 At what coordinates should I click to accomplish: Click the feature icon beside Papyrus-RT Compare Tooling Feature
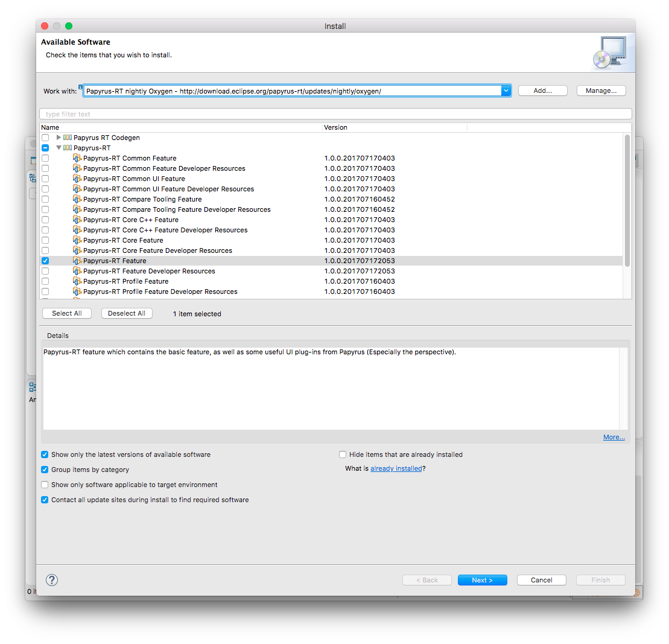pos(77,199)
